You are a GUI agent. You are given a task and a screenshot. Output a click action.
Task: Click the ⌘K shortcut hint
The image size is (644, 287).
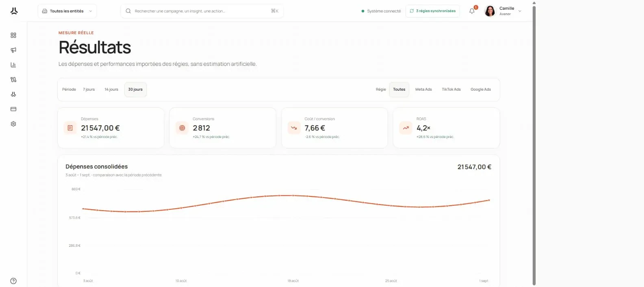click(275, 11)
